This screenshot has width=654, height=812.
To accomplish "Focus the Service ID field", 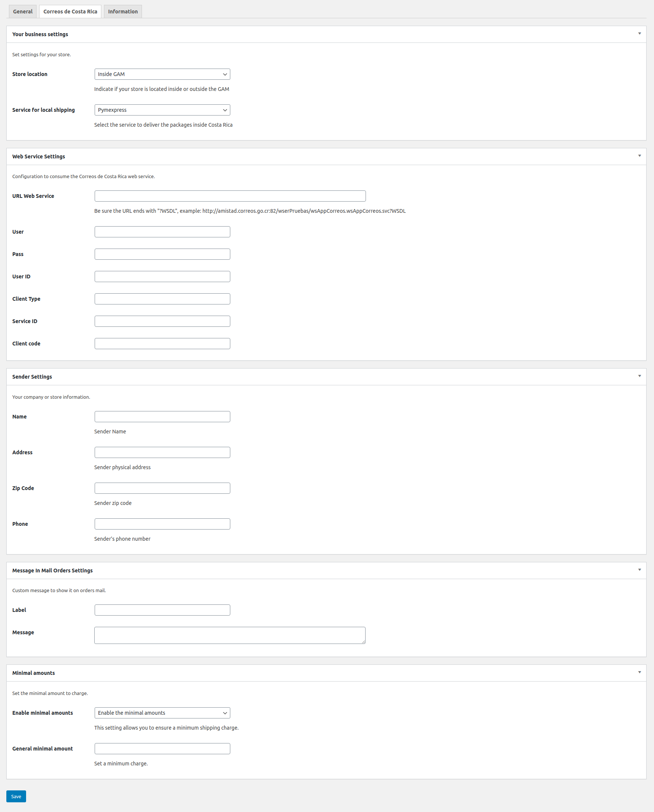I will tap(162, 321).
